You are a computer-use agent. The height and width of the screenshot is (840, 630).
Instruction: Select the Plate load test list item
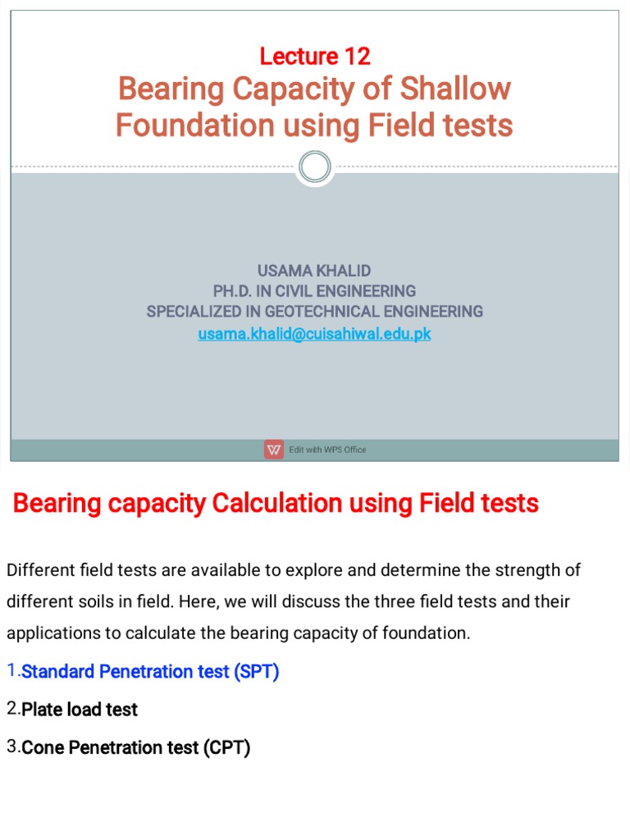80,710
